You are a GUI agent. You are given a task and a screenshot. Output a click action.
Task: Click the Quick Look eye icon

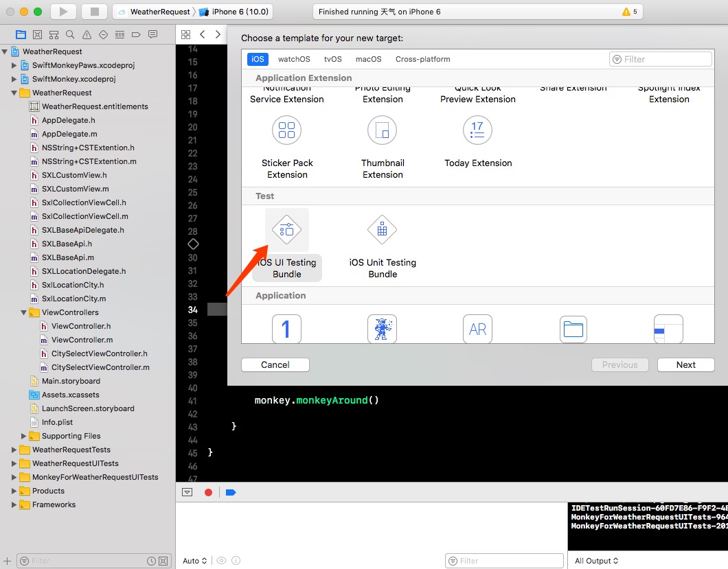(x=221, y=561)
